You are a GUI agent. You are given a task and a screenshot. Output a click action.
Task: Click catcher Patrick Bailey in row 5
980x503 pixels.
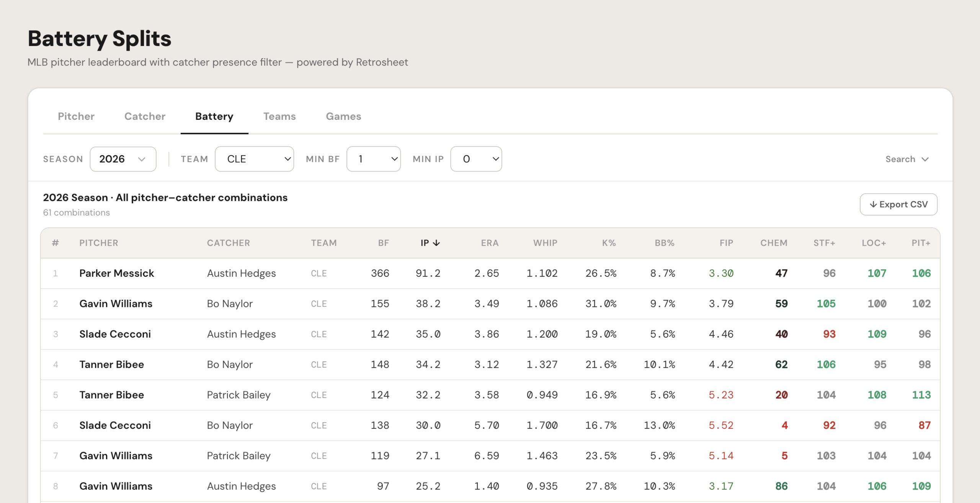point(238,395)
